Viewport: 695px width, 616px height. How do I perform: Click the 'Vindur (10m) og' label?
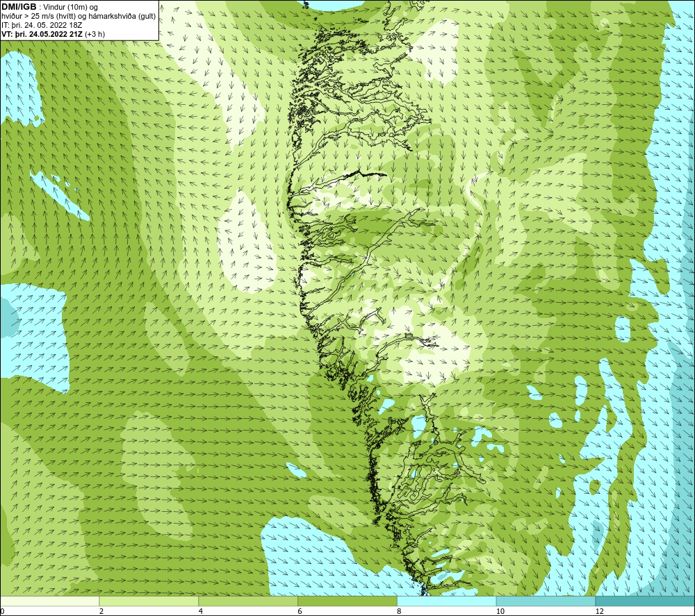tap(71, 8)
